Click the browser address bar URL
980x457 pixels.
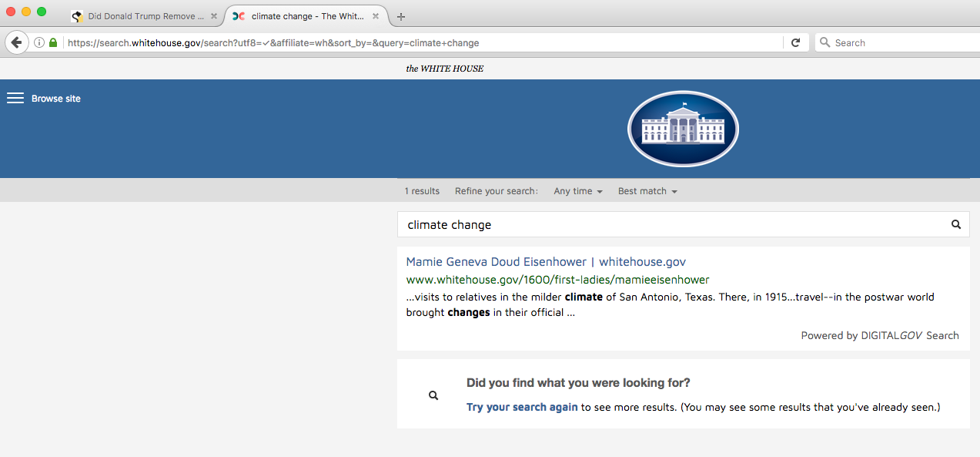pos(273,43)
